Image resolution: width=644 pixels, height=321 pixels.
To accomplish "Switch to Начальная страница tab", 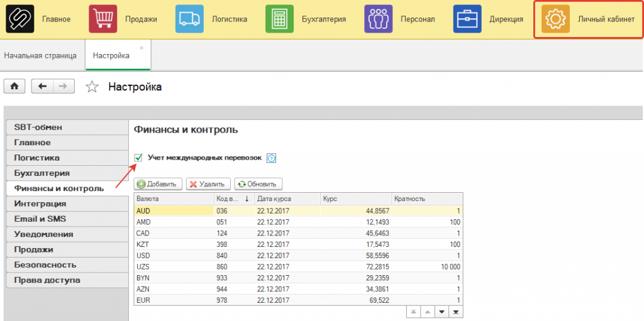I will (40, 55).
